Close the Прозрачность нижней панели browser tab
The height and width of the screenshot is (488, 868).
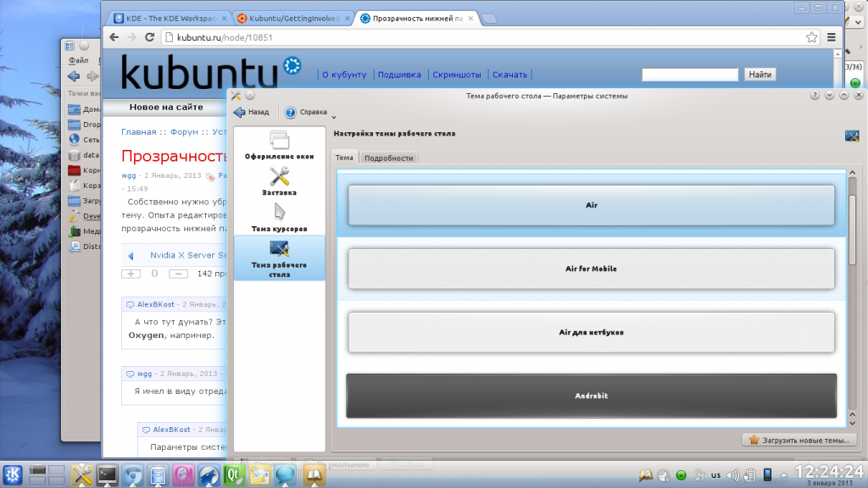(x=470, y=19)
